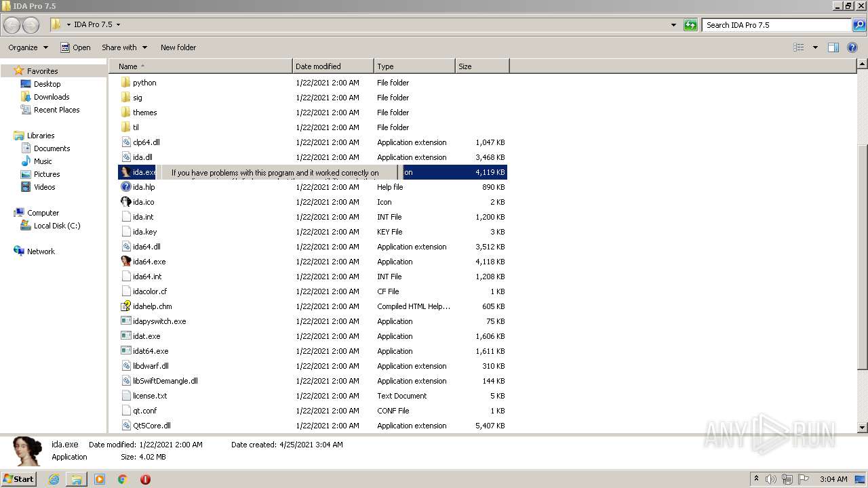Viewport: 868px width, 488px height.
Task: Click the Open toolbar button
Action: pyautogui.click(x=75, y=47)
